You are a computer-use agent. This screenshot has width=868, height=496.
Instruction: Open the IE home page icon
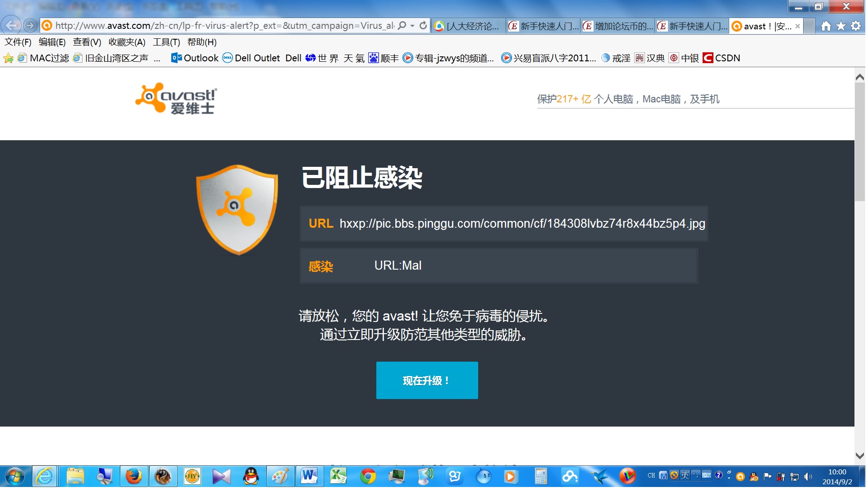click(x=826, y=26)
